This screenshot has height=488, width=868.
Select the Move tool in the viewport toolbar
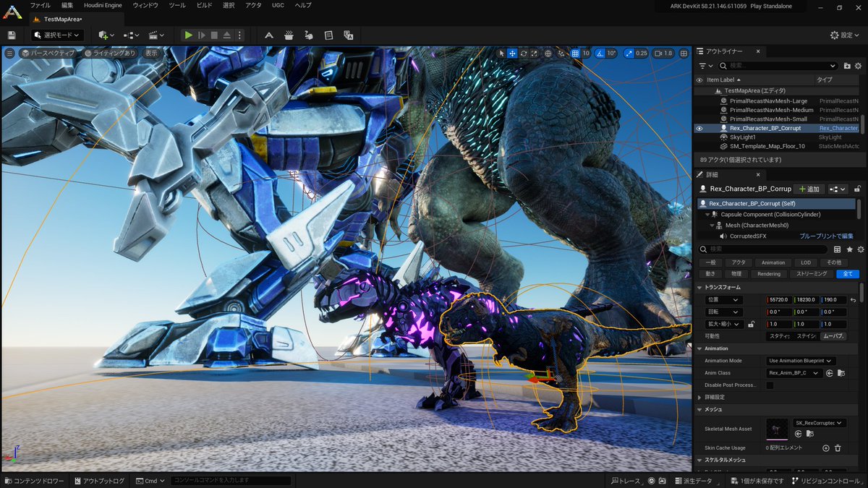point(511,53)
